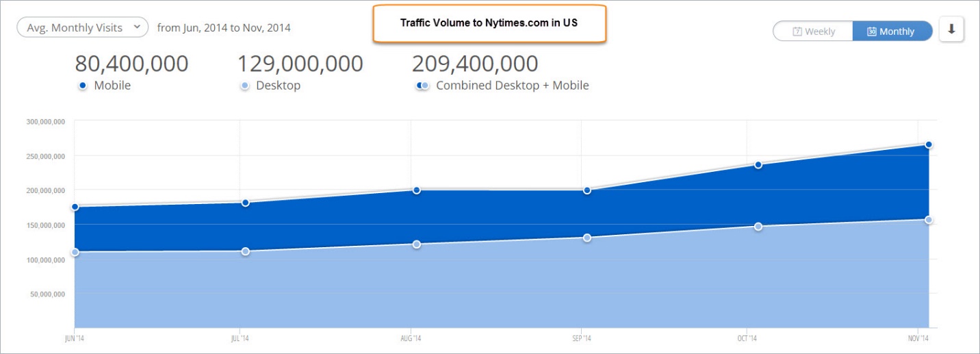Click the lower Desktop data point for Aug '14

click(415, 244)
